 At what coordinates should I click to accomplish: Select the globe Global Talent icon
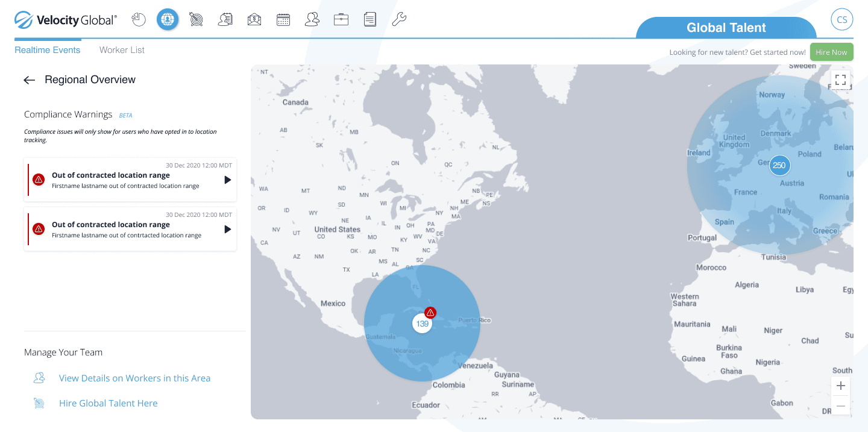point(168,19)
